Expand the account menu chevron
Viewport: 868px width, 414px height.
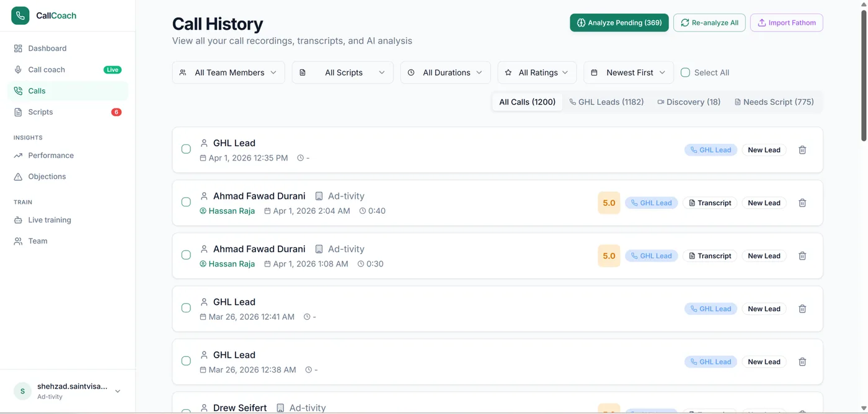coord(118,391)
